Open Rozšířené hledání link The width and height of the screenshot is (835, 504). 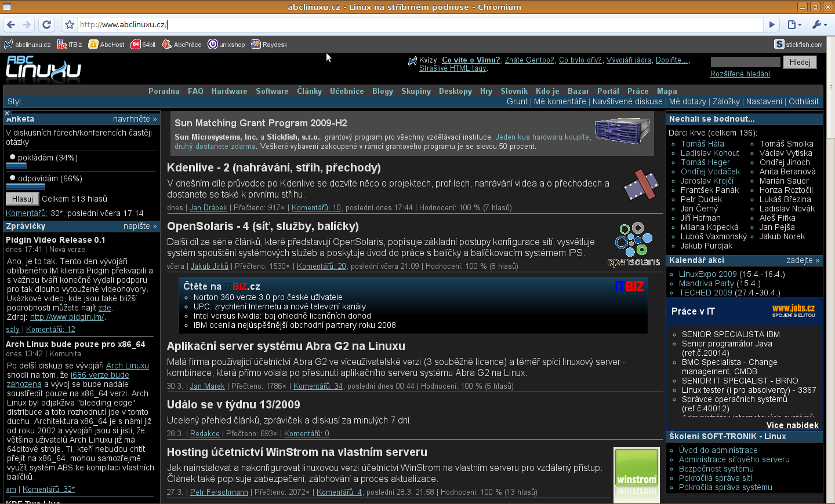[740, 74]
